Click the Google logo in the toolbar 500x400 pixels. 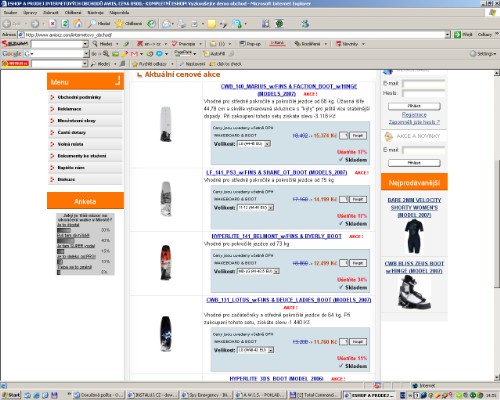point(12,54)
